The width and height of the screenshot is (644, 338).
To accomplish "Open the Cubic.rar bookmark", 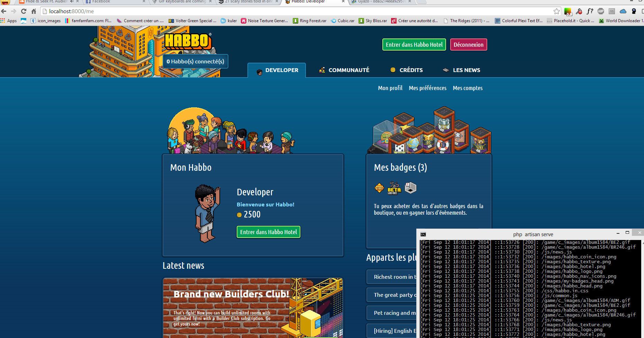I will coord(343,21).
